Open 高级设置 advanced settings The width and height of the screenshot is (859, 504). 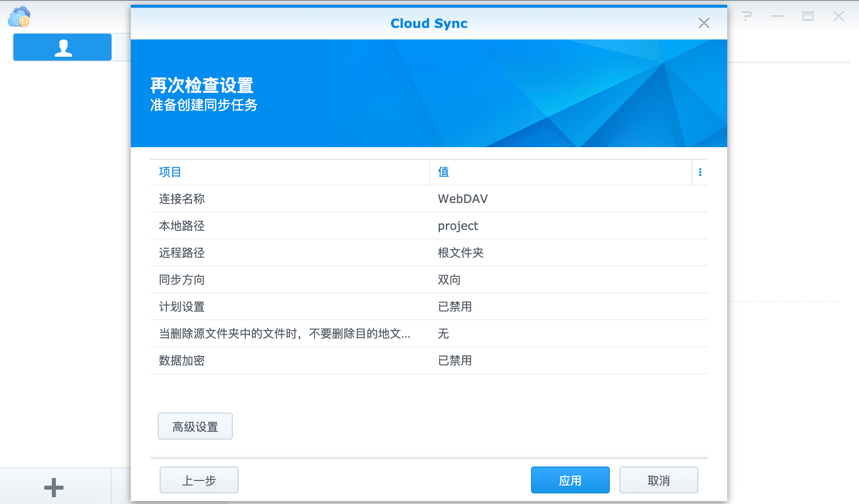pos(195,426)
